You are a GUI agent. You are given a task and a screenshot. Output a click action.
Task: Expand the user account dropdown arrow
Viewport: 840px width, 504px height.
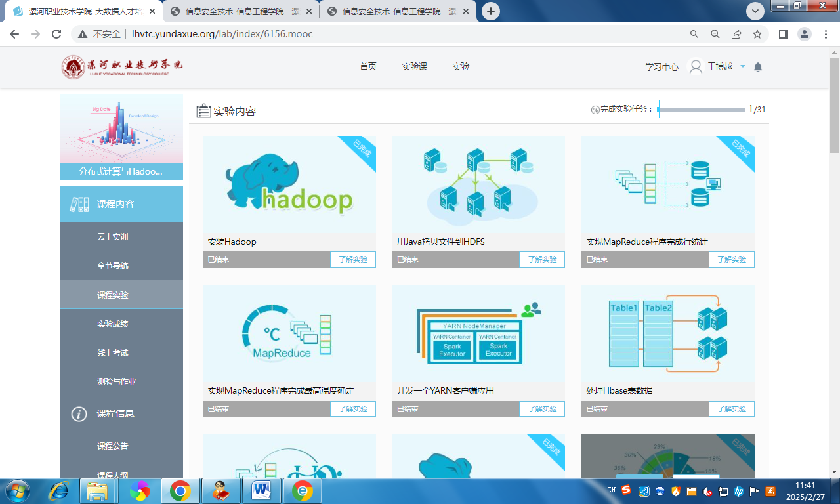coord(743,66)
